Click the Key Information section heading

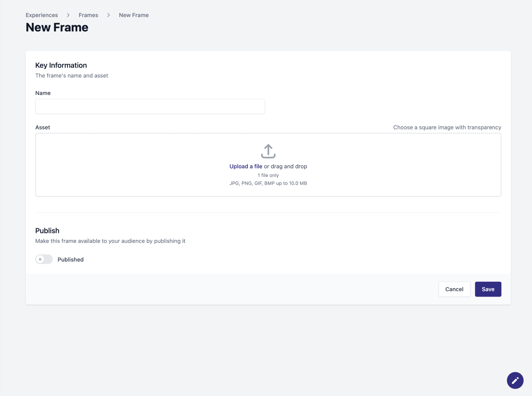pos(61,65)
